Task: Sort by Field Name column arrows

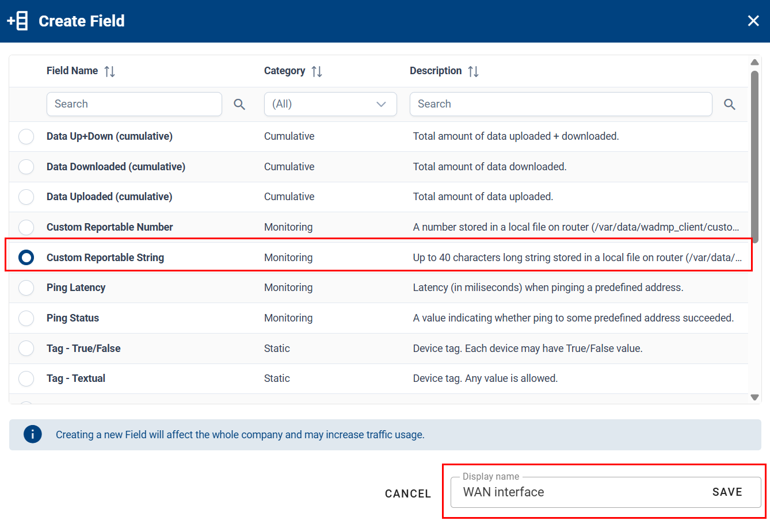Action: click(x=109, y=71)
